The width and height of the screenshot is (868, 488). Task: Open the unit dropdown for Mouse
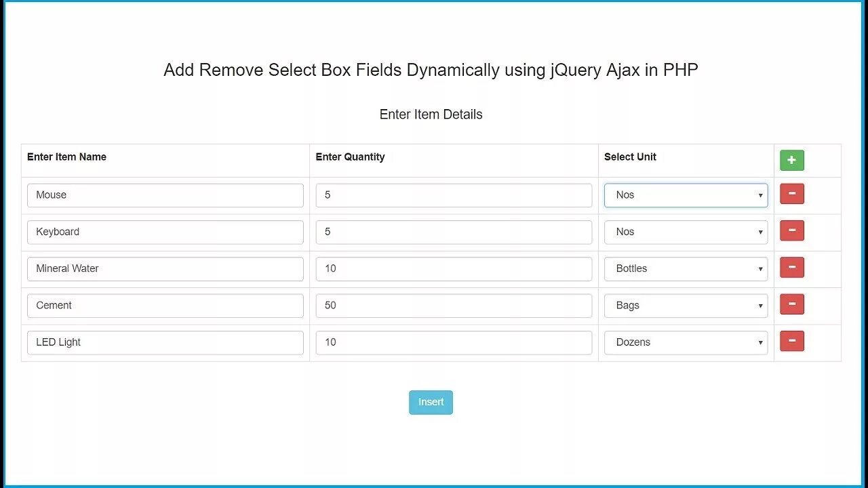(686, 195)
